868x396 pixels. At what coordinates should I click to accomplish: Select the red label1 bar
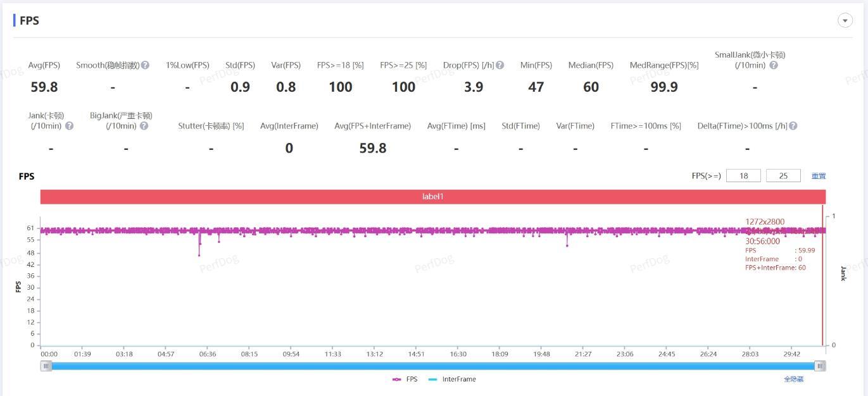[x=433, y=197]
